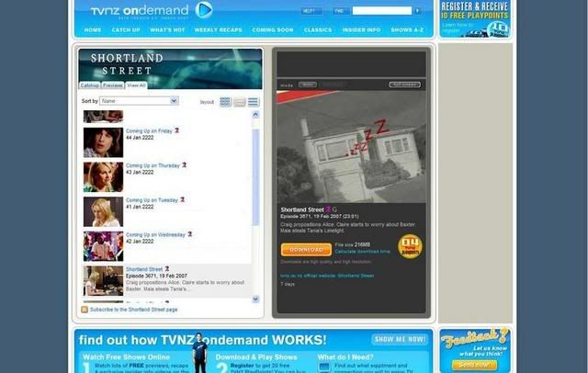588x373 pixels.
Task: Open the Coming Up on Friday link
Action: tap(149, 130)
